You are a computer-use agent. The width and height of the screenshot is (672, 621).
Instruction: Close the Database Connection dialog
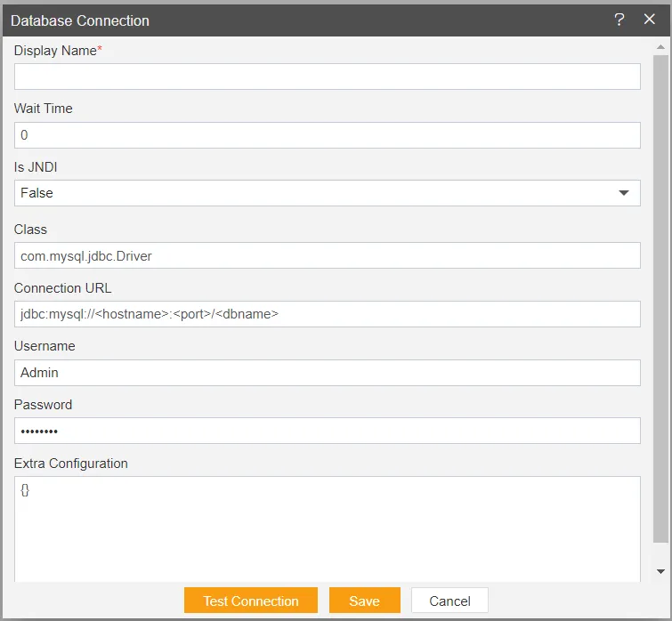tap(649, 20)
